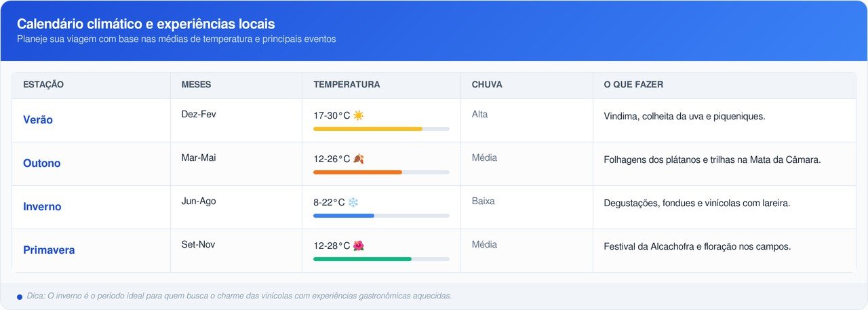Click the autumn leaf icon beside 12-26°C
Viewport: 868px width, 310px height.
pyautogui.click(x=359, y=159)
